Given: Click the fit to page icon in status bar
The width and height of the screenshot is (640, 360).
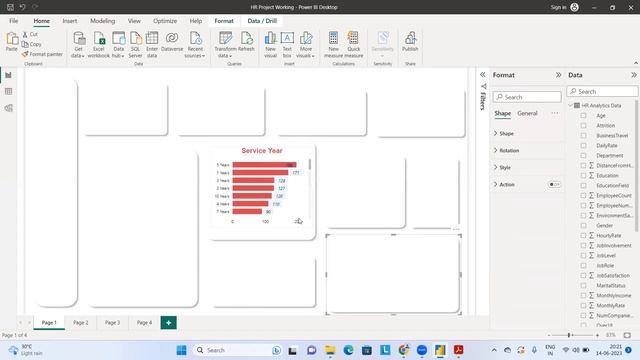Looking at the screenshot, I should [x=627, y=335].
